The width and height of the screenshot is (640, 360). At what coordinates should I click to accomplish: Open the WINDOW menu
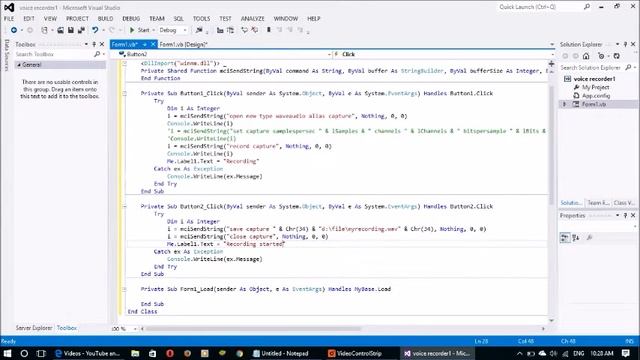[286, 18]
